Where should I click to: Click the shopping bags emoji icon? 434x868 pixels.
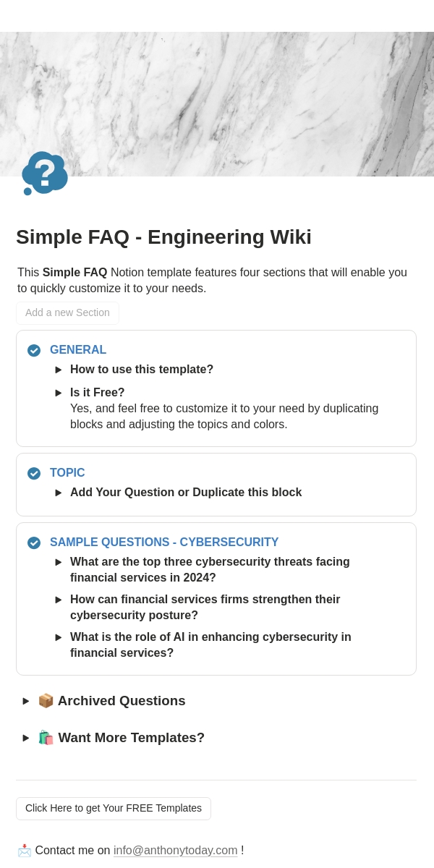(x=46, y=738)
